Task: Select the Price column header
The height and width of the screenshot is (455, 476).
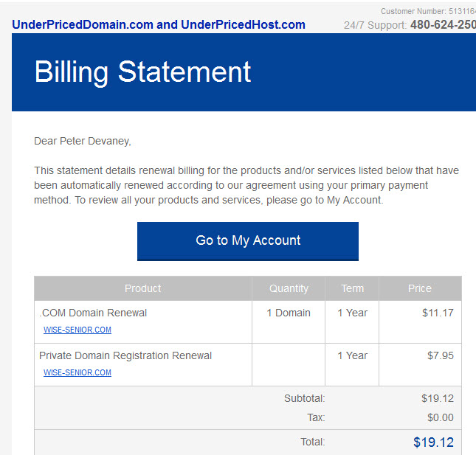Action: coord(420,288)
